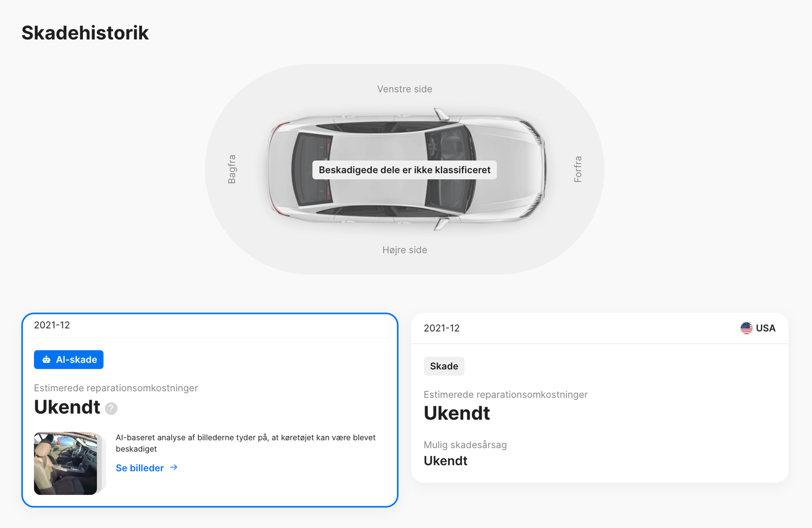Select the Venstre side label on diagram
The height and width of the screenshot is (528, 812).
point(405,89)
